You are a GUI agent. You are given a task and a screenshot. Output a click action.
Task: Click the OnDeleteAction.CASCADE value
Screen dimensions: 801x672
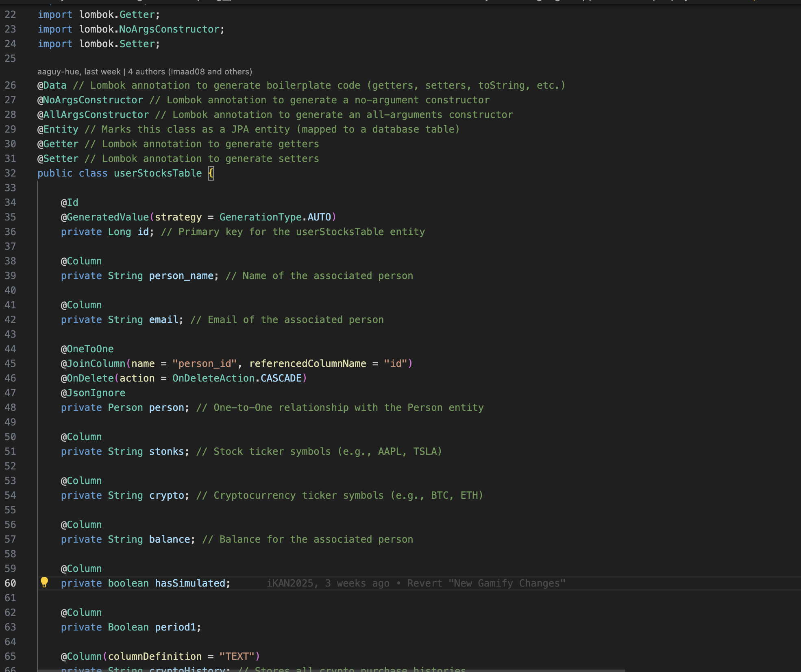pyautogui.click(x=237, y=378)
